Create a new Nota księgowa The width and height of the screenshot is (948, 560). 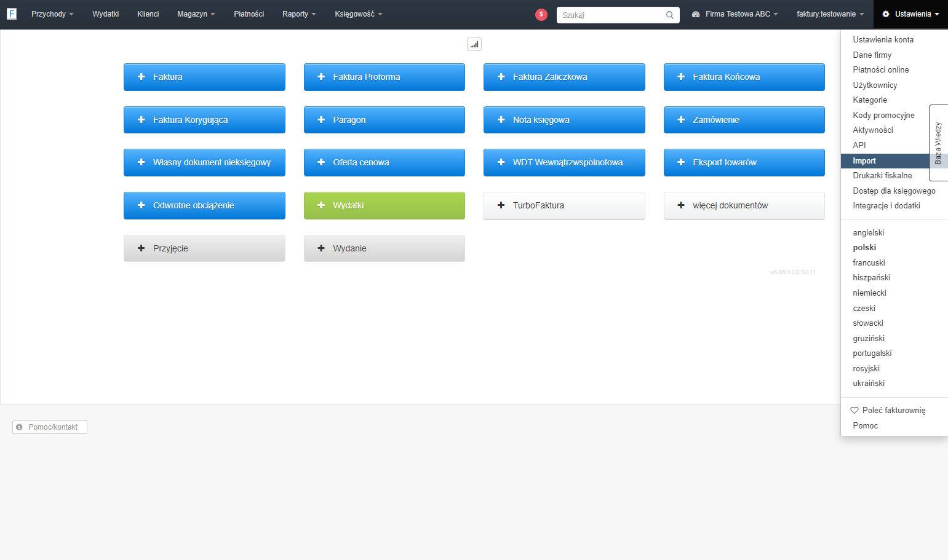click(564, 120)
